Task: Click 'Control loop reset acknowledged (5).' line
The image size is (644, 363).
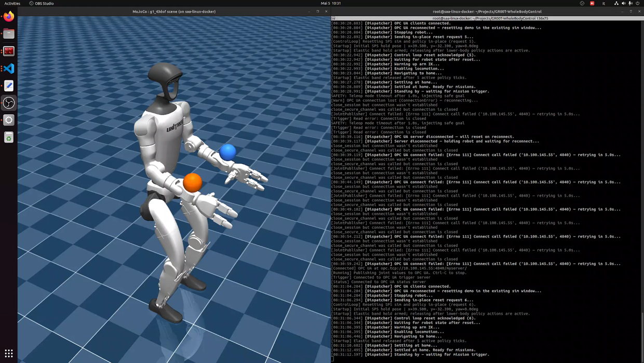Action: pos(404,55)
